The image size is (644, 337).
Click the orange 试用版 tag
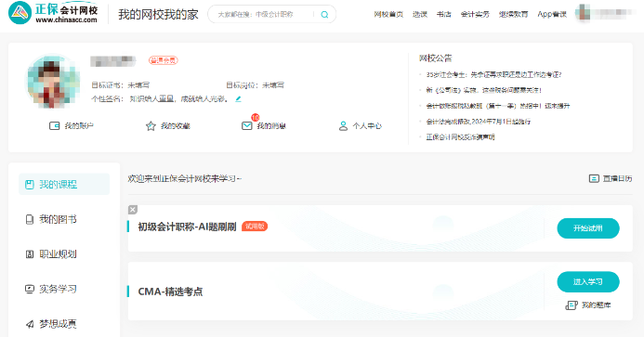[255, 227]
